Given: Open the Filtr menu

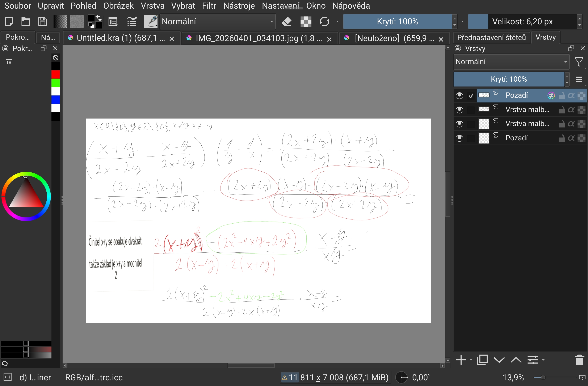Looking at the screenshot, I should 209,6.
